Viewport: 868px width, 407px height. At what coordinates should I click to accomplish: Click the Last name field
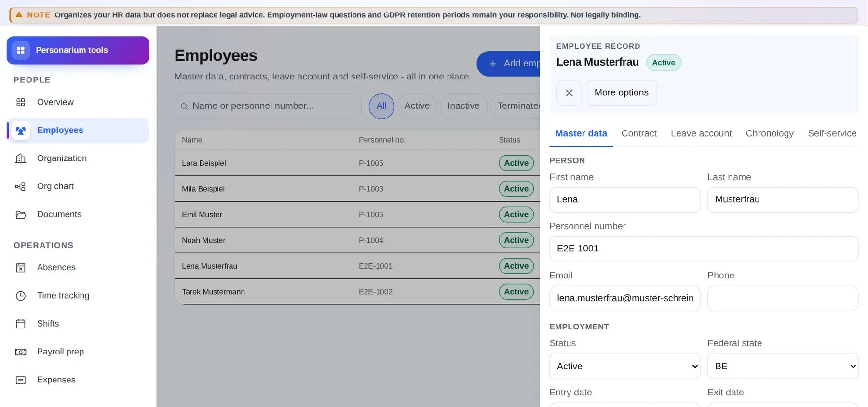(x=783, y=200)
